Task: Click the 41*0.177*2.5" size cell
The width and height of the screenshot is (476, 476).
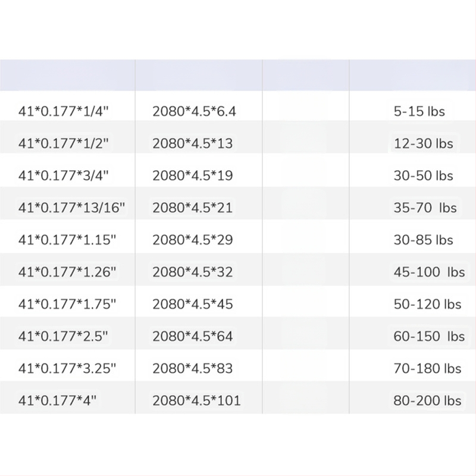Action: [63, 336]
